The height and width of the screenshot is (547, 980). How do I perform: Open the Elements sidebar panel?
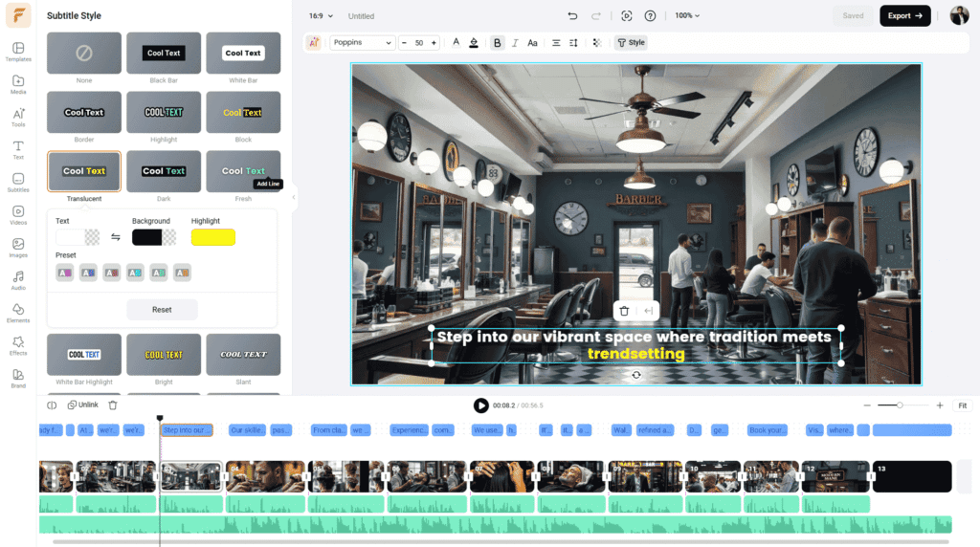point(18,313)
